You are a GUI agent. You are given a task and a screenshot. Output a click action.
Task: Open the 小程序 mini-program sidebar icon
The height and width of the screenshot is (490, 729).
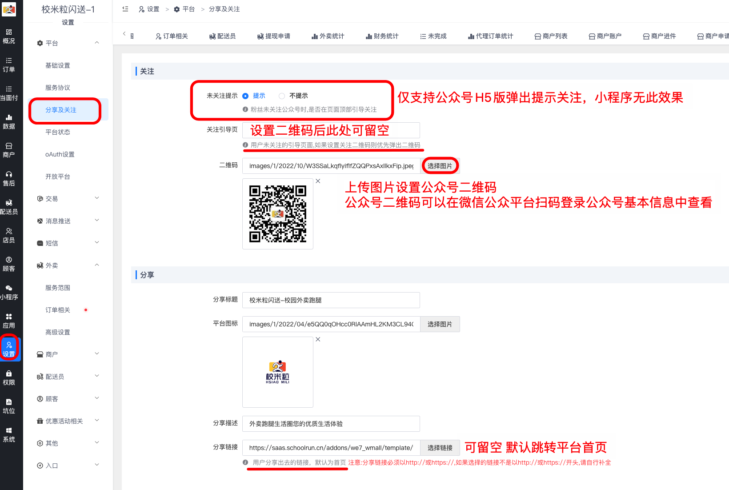coord(9,292)
